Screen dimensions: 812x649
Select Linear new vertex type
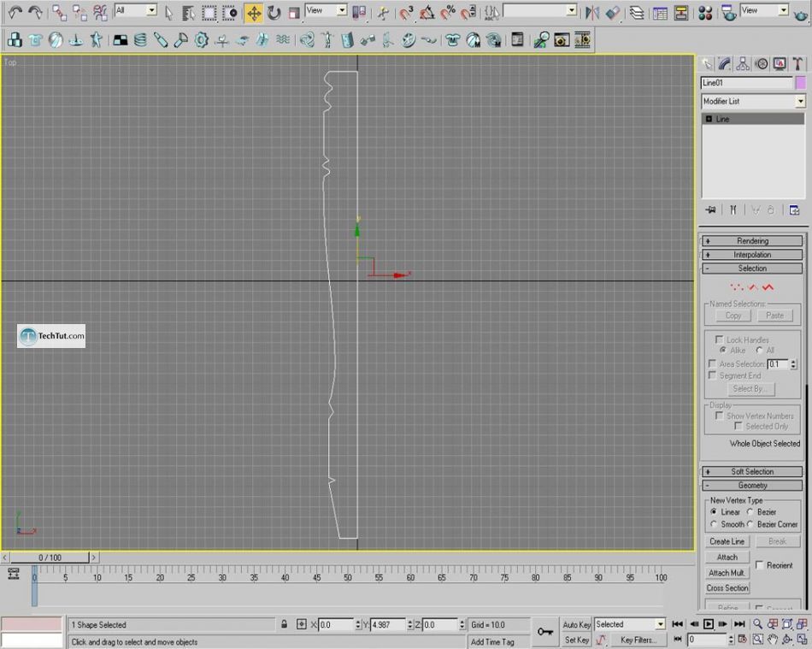714,511
